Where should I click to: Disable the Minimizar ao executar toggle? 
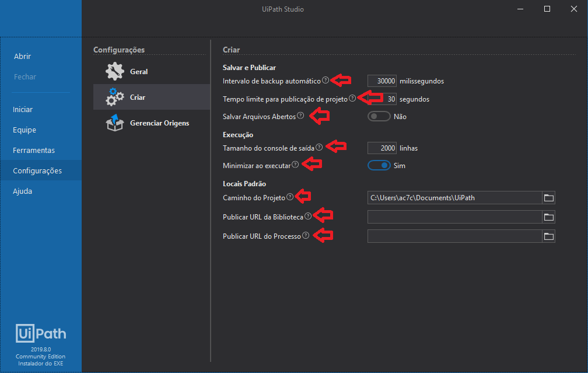(x=379, y=166)
